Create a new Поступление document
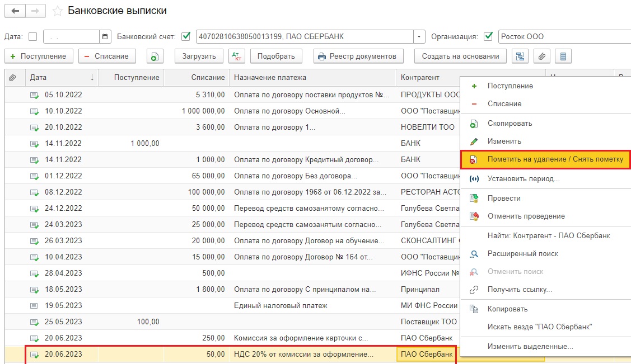The image size is (631, 364). 39,56
